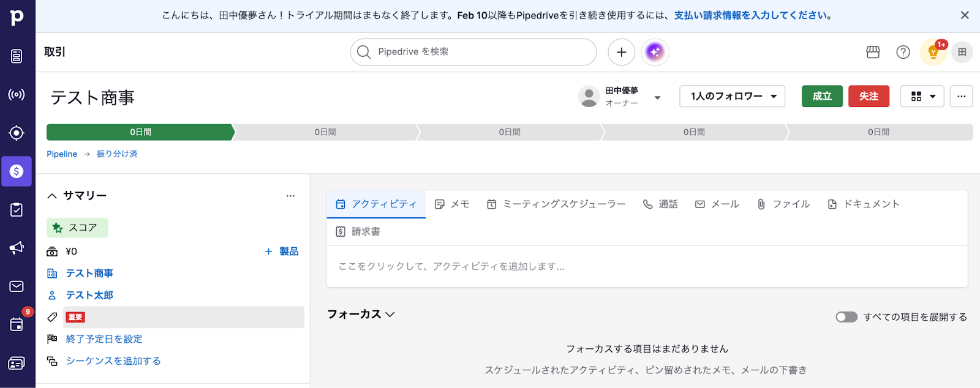Select the third pipeline stage segment
The height and width of the screenshot is (388, 980).
pos(510,132)
